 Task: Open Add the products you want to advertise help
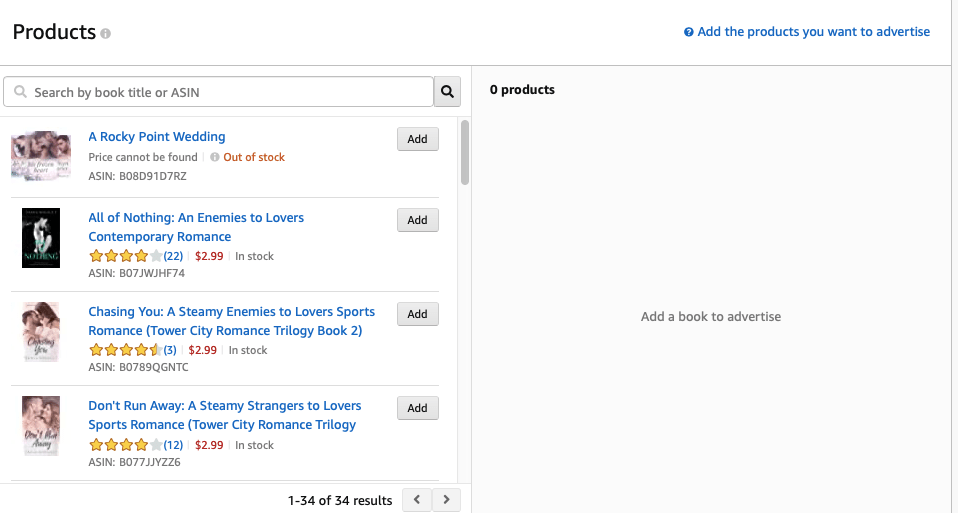813,32
